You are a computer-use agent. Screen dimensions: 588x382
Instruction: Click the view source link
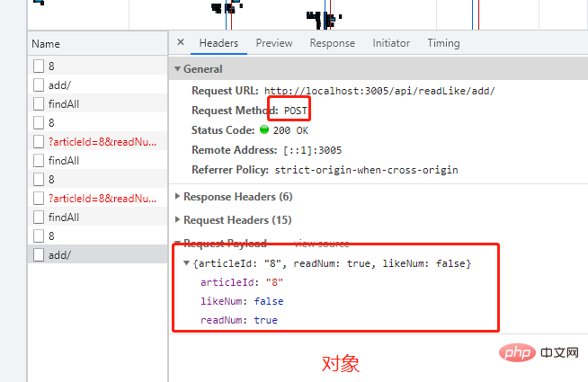[x=321, y=244]
